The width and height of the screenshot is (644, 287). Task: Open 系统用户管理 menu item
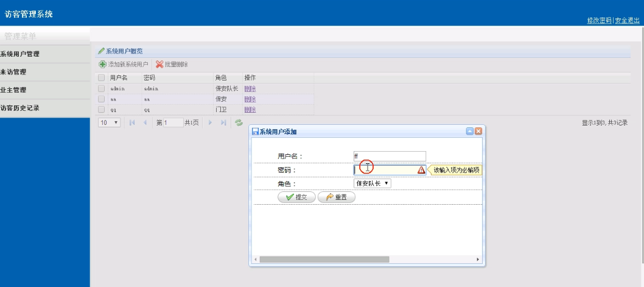pyautogui.click(x=45, y=54)
